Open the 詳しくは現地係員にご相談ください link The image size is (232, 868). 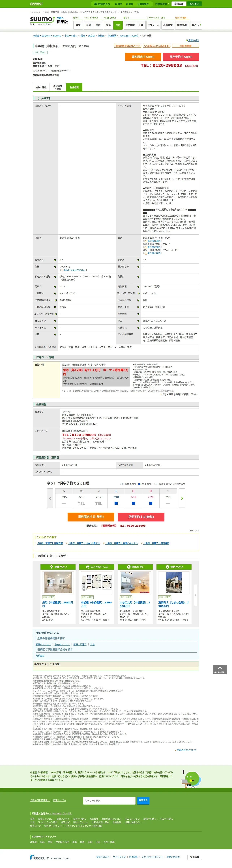point(180,394)
